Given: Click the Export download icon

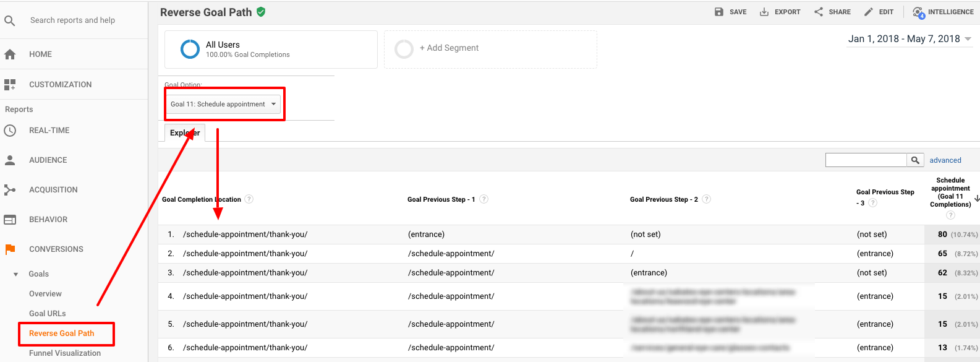Looking at the screenshot, I should click(x=764, y=12).
